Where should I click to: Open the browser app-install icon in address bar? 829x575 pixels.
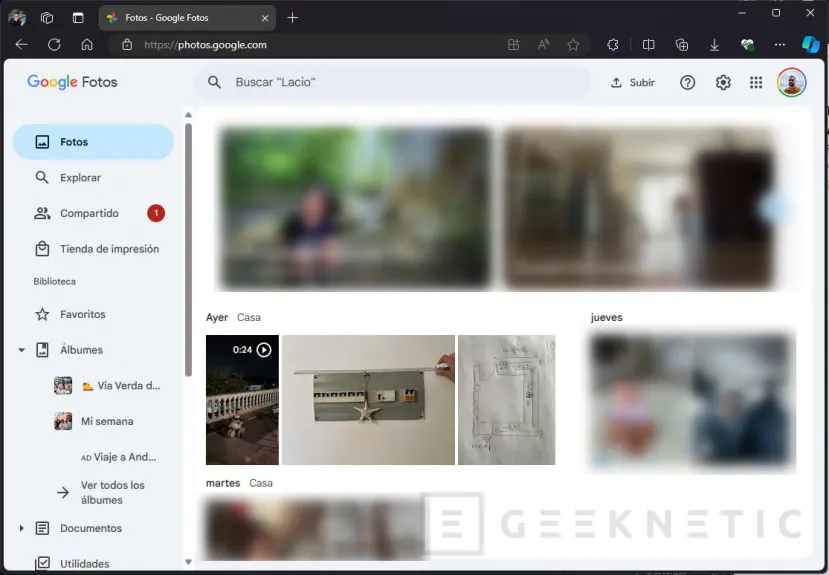coord(513,45)
